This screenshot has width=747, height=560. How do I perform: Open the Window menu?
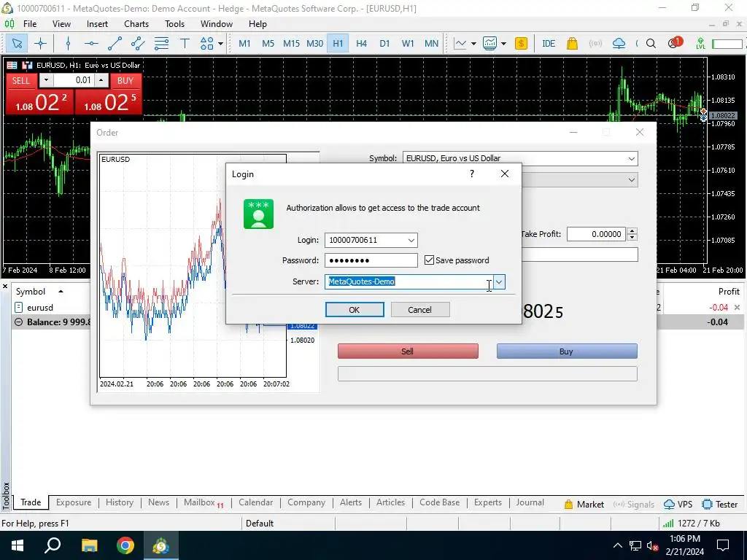pos(216,24)
